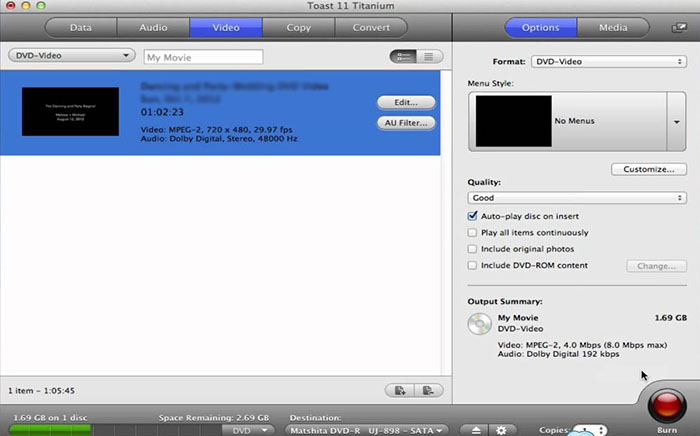The width and height of the screenshot is (700, 436).
Task: Click the My Movie title field
Action: (203, 57)
